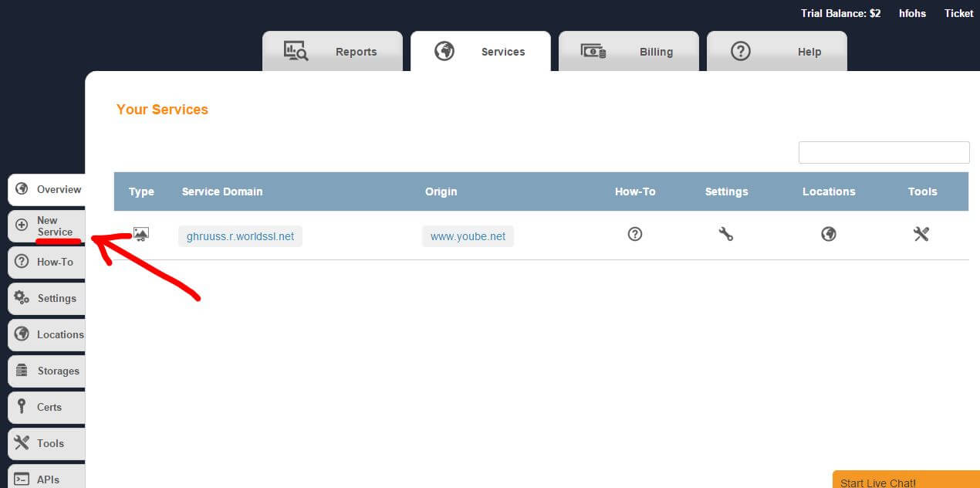The width and height of the screenshot is (980, 488).
Task: Click the Tools crossed-wrench icon in sidebar
Action: click(x=22, y=443)
